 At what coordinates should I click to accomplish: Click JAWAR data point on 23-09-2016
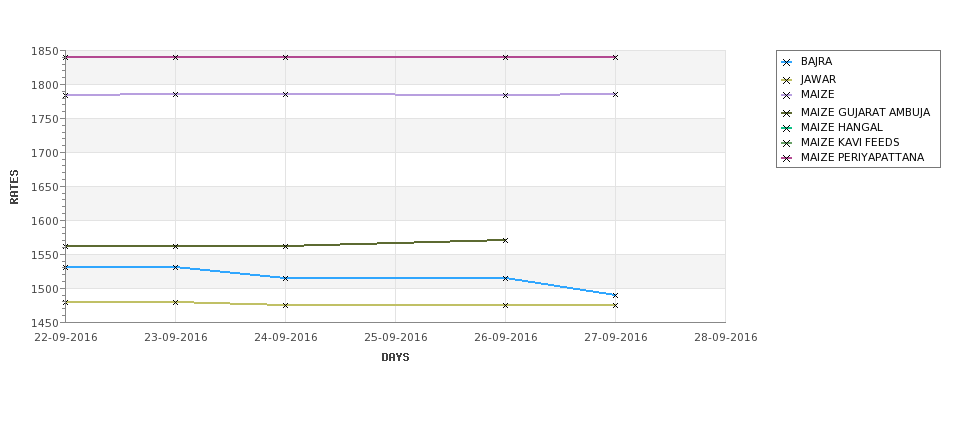click(175, 302)
